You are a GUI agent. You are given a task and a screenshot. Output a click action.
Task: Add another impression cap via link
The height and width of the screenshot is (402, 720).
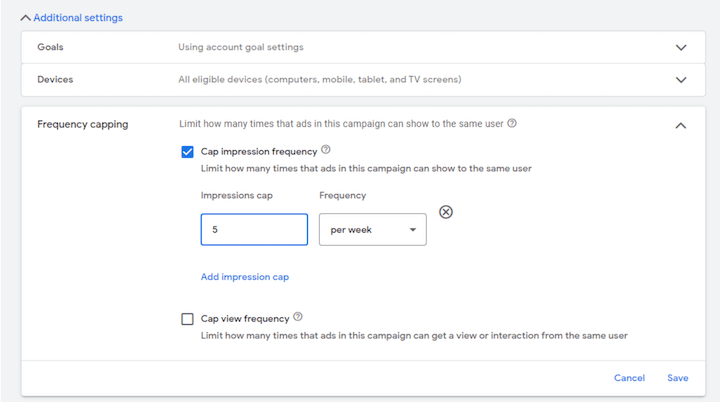click(x=245, y=277)
